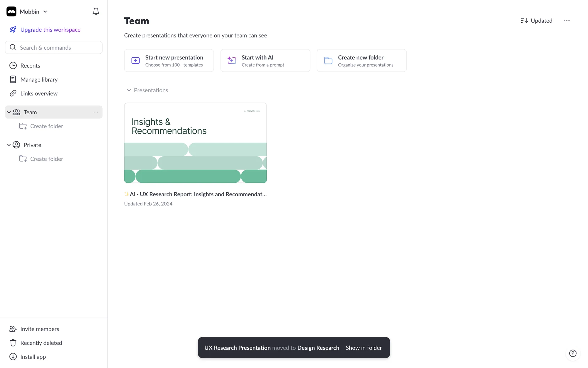Click Show in folder in toast
The height and width of the screenshot is (368, 588).
point(364,348)
